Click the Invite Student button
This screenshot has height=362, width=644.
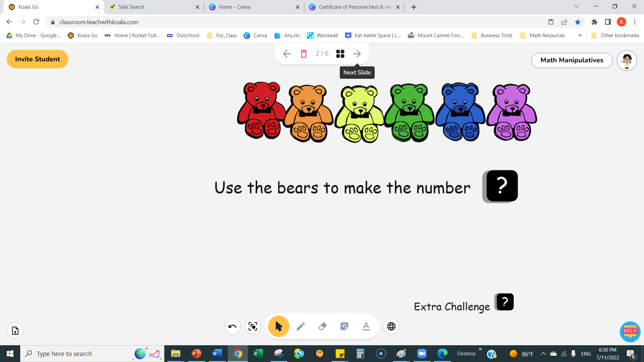(x=37, y=59)
